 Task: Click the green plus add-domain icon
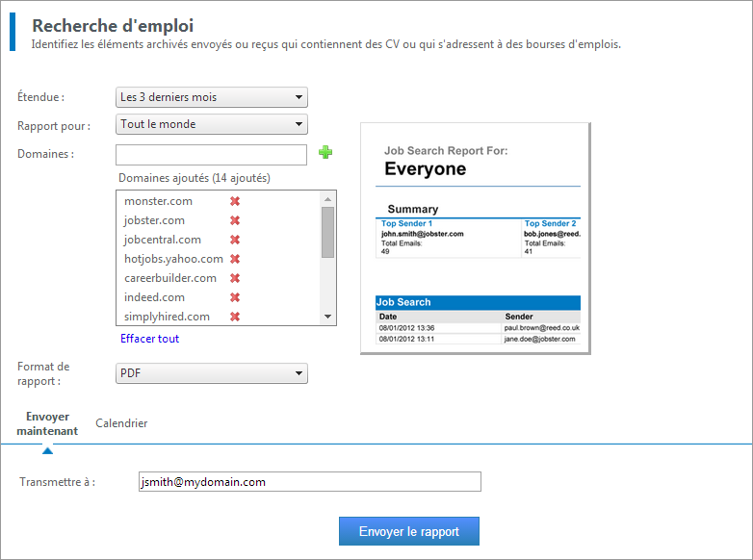pyautogui.click(x=325, y=153)
